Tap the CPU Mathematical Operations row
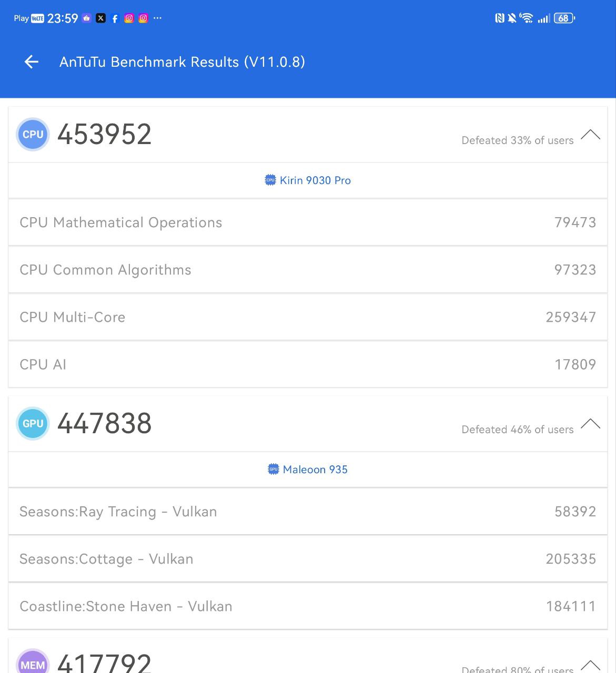 click(308, 222)
